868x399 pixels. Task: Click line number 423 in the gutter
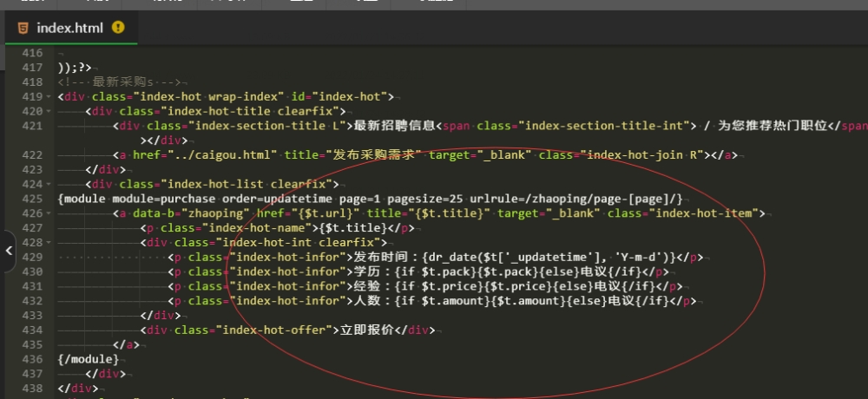tap(32, 169)
